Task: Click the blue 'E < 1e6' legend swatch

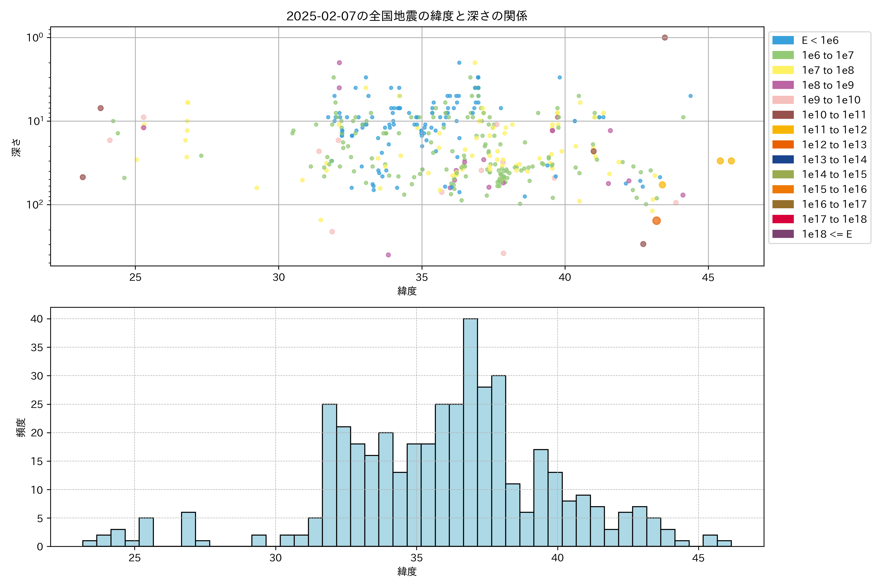Action: pos(783,40)
